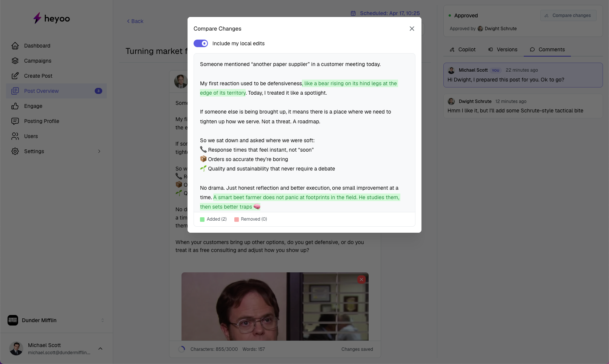Viewport: 609px width, 364px height.
Task: Click the Compare Changes dialog title
Action: [217, 29]
